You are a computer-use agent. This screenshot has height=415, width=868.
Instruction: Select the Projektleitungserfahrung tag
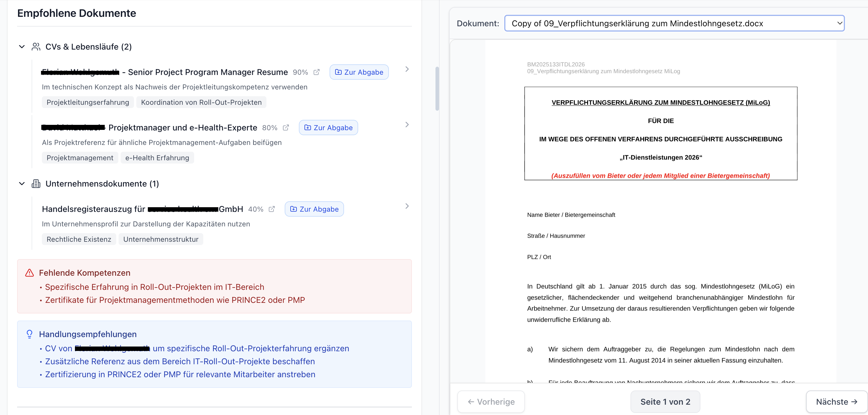click(x=88, y=102)
